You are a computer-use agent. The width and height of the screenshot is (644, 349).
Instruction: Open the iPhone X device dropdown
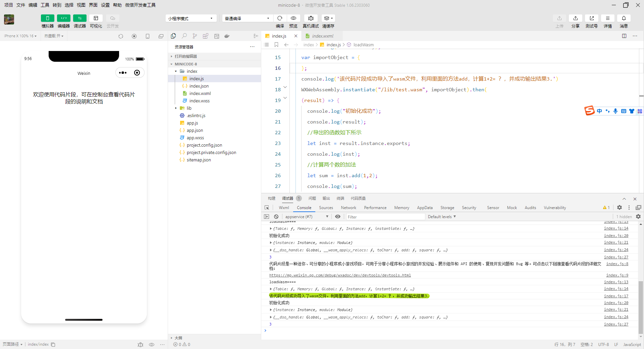point(20,36)
